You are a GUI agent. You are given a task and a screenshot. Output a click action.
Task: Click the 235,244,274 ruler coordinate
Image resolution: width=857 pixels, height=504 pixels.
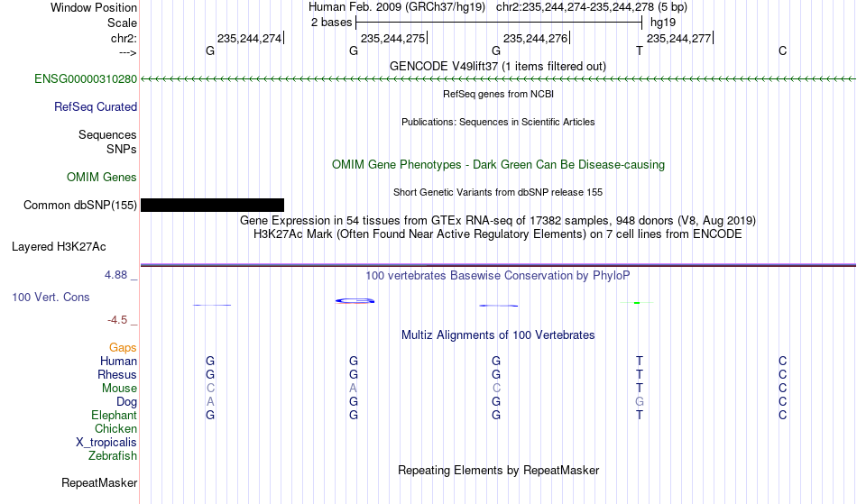pyautogui.click(x=250, y=38)
